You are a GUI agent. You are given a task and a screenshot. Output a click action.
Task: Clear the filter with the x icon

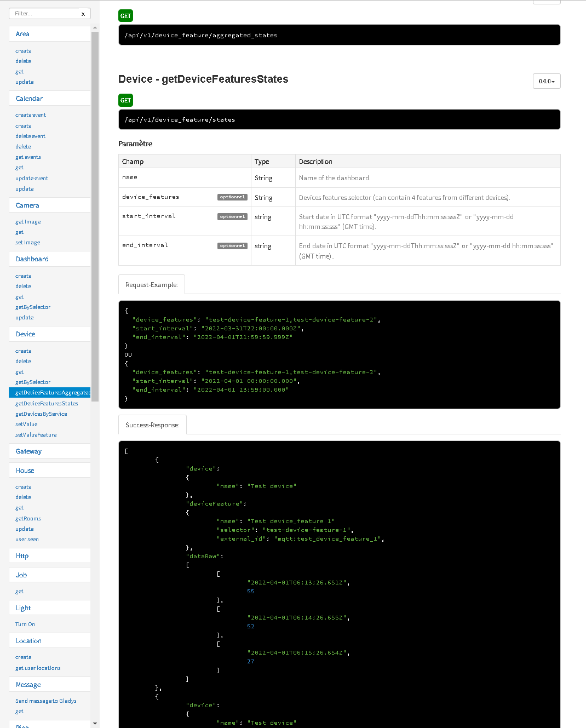(83, 14)
